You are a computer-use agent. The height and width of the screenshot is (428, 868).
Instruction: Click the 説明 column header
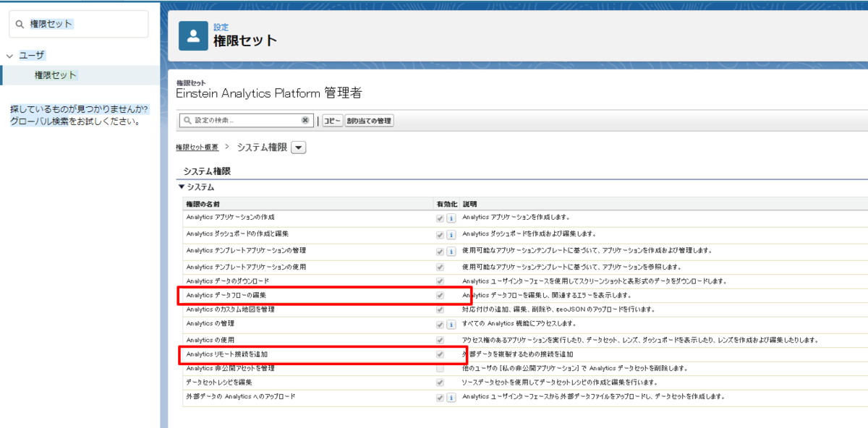(x=469, y=205)
